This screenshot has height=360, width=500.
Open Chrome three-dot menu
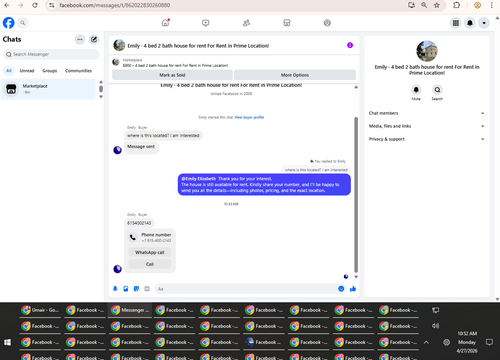pos(492,5)
